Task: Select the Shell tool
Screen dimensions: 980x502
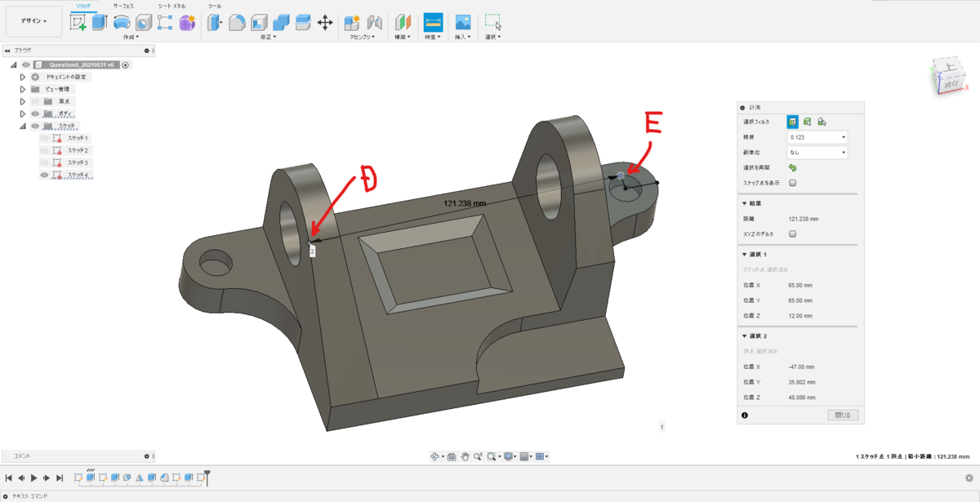Action: pos(259,23)
